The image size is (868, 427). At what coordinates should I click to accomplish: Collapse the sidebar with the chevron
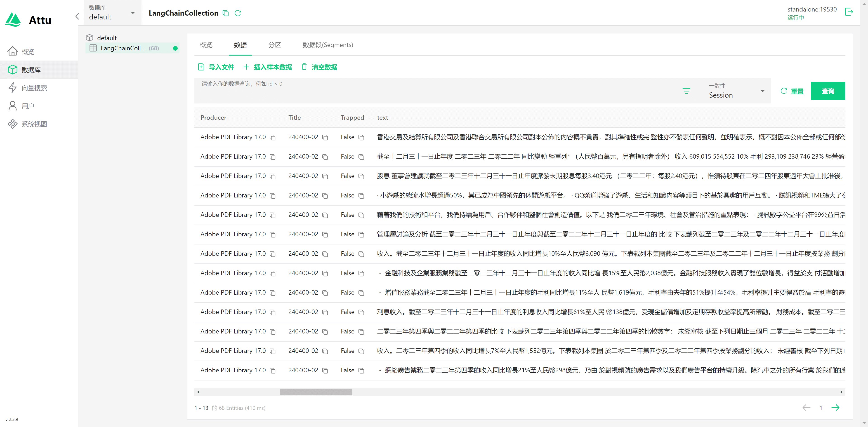click(77, 16)
